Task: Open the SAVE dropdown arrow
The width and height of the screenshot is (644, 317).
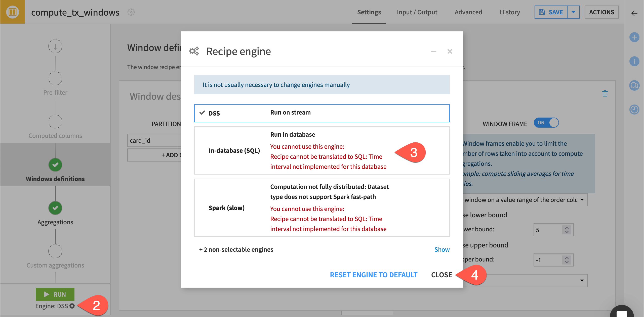Action: (x=573, y=12)
